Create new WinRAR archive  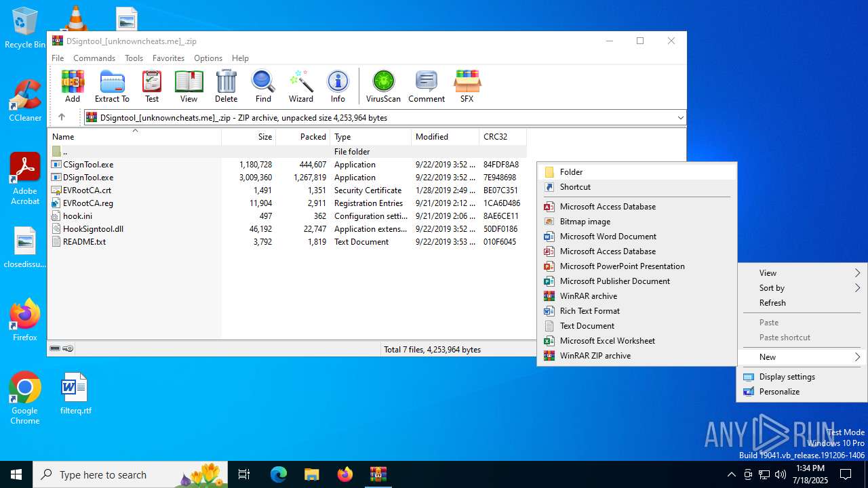[x=637, y=296]
